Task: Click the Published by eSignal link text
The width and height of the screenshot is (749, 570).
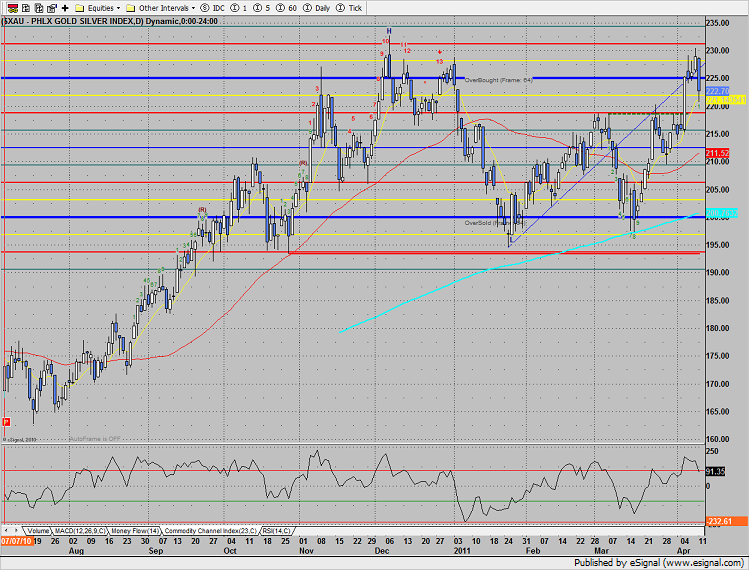Action: click(659, 563)
